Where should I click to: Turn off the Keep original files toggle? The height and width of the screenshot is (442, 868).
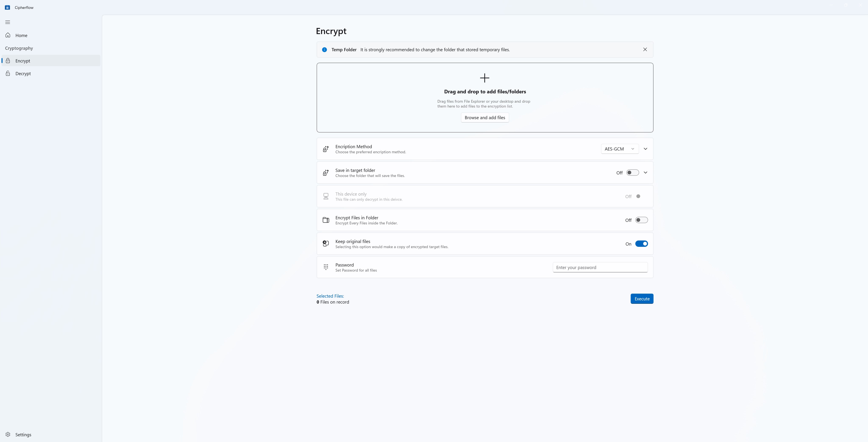(641, 244)
